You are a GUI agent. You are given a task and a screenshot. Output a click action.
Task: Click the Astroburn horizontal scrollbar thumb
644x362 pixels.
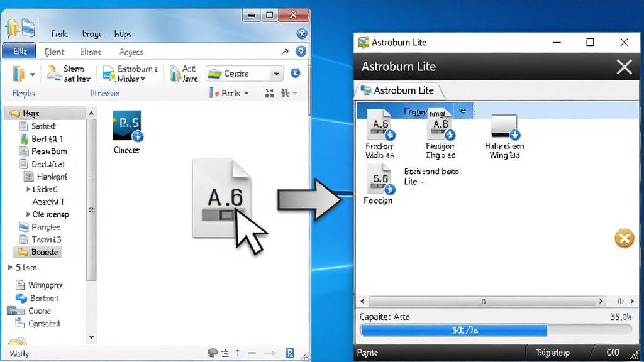[483, 301]
